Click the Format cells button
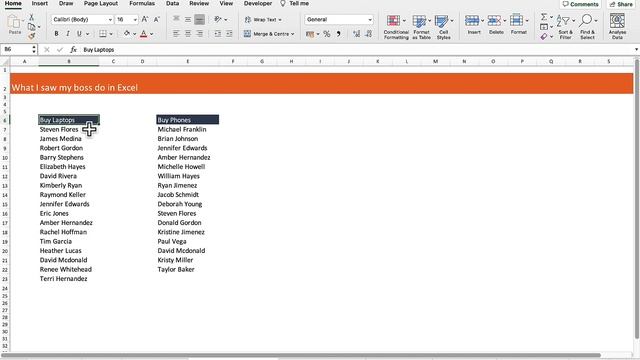Screen dimensions: 640x360 tap(518, 24)
